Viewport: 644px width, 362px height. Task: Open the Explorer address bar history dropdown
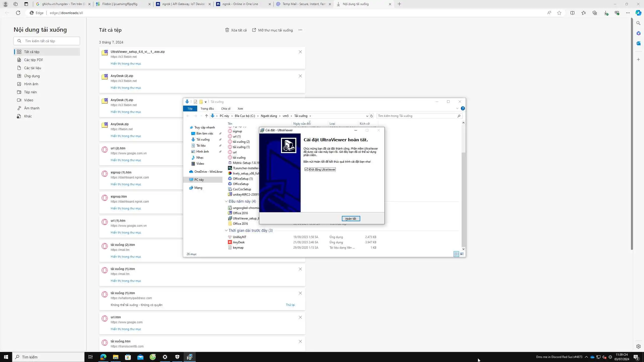367,116
